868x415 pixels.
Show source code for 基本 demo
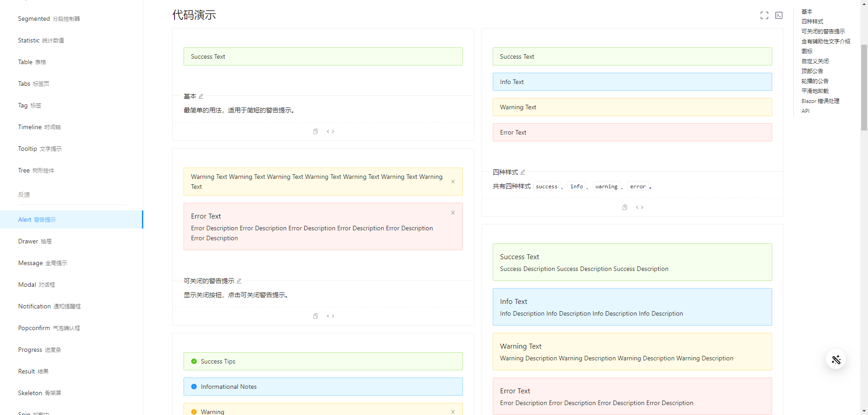click(330, 131)
